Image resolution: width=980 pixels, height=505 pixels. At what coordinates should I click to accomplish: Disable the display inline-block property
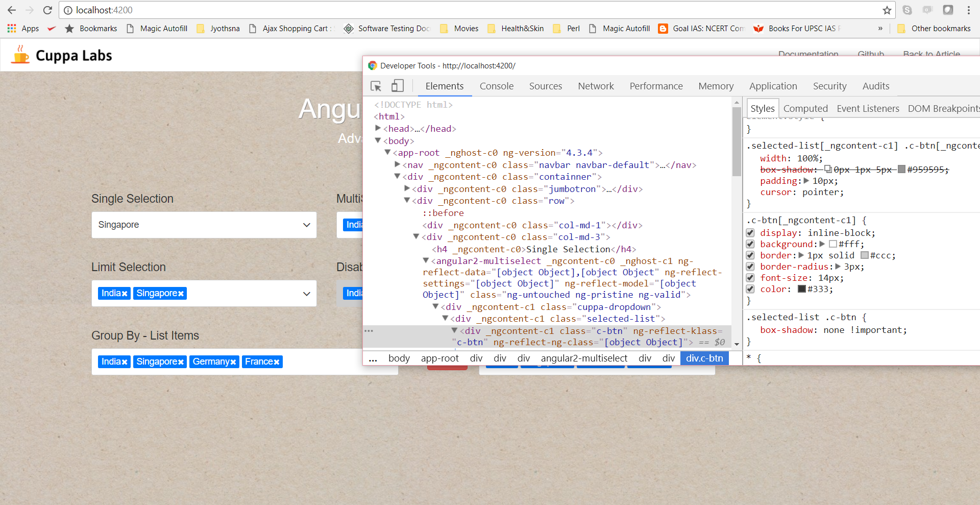coord(750,232)
